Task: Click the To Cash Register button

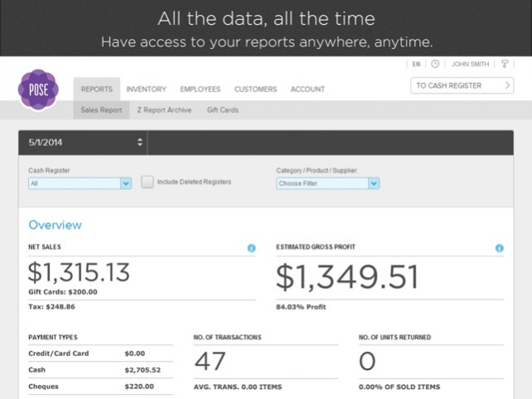Action: pos(462,85)
